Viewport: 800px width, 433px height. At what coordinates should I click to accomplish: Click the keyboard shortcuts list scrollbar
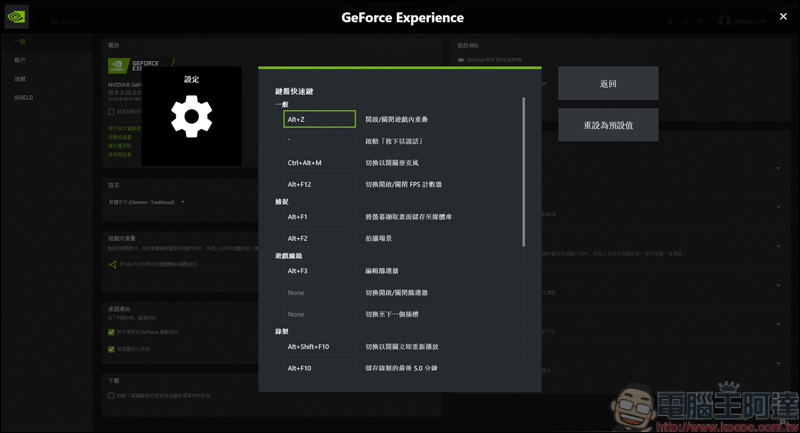click(x=523, y=172)
